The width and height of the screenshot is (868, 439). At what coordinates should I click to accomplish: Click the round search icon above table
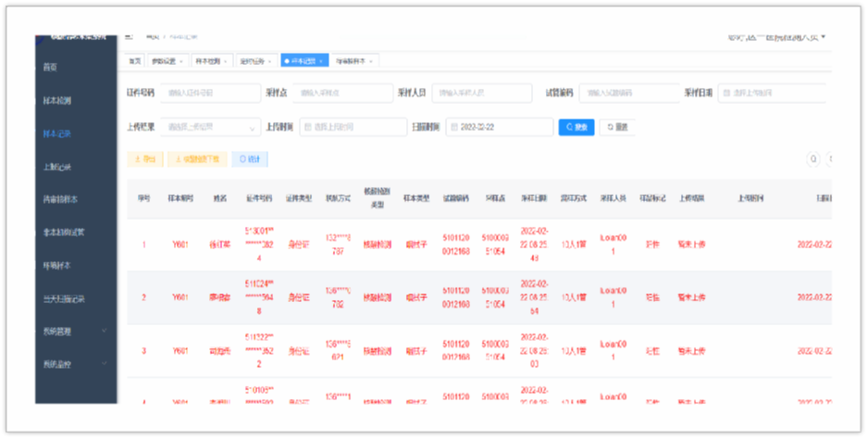[x=814, y=159]
